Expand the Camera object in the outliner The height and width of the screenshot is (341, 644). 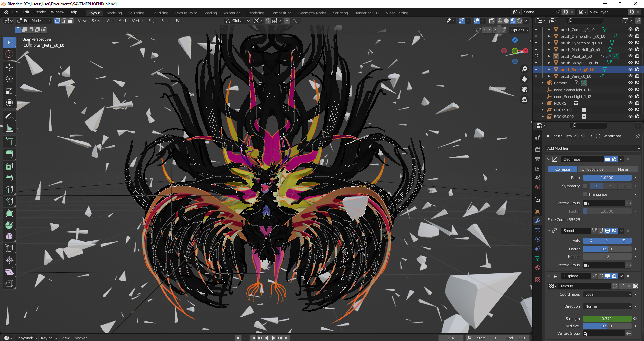click(542, 83)
